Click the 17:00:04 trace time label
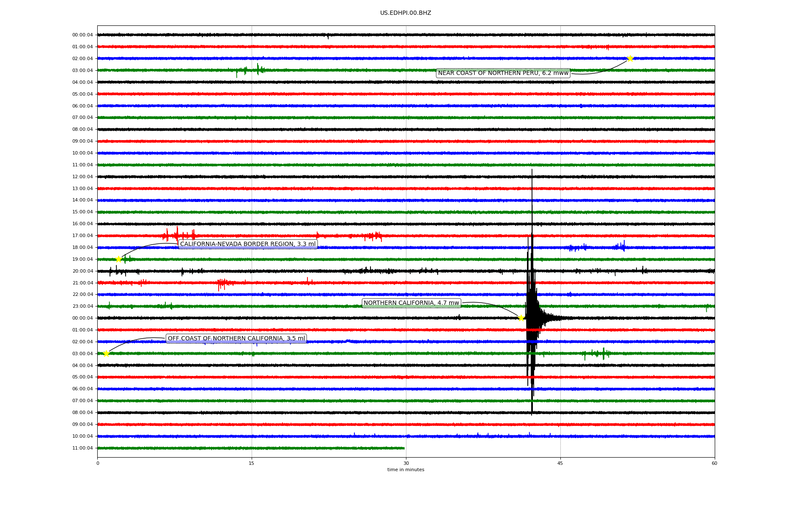 point(82,236)
